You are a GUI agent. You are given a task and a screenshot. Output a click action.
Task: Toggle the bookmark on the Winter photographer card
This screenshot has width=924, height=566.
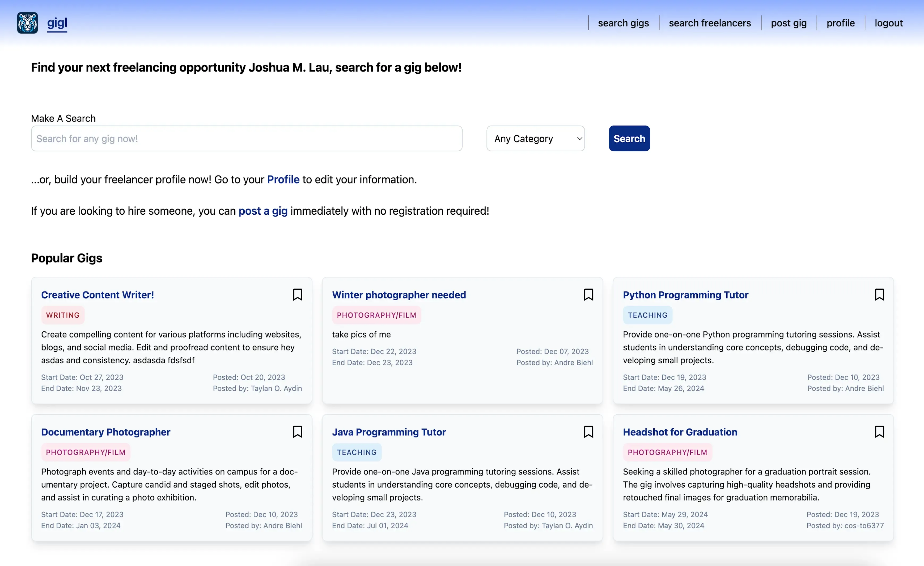(x=588, y=295)
